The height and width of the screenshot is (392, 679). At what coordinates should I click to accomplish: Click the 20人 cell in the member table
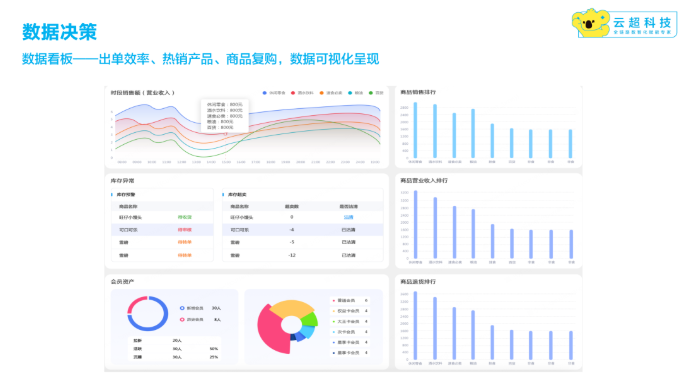177,340
